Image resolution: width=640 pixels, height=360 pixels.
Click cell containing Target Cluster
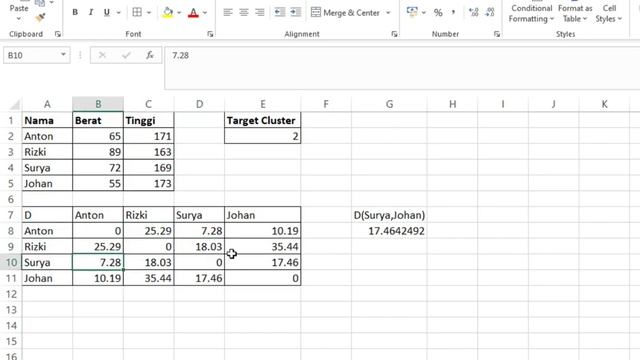[x=262, y=120]
